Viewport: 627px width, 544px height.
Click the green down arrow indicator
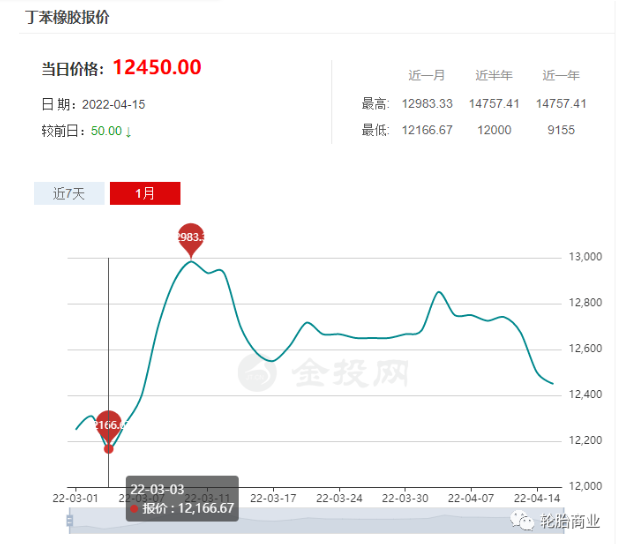click(x=128, y=132)
